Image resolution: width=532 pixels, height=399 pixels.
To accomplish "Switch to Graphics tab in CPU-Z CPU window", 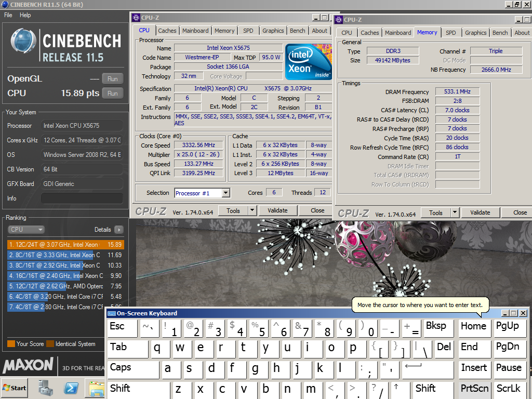I will coord(273,31).
